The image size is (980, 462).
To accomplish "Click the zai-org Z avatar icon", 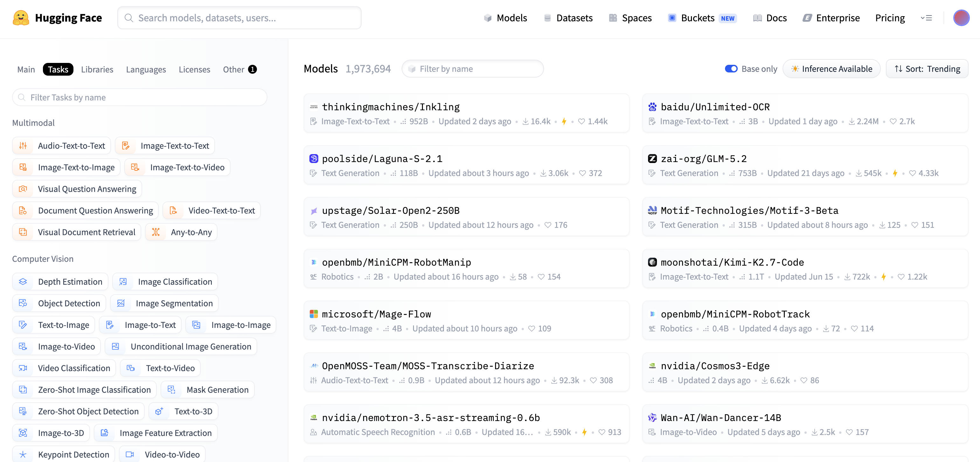I will (652, 159).
